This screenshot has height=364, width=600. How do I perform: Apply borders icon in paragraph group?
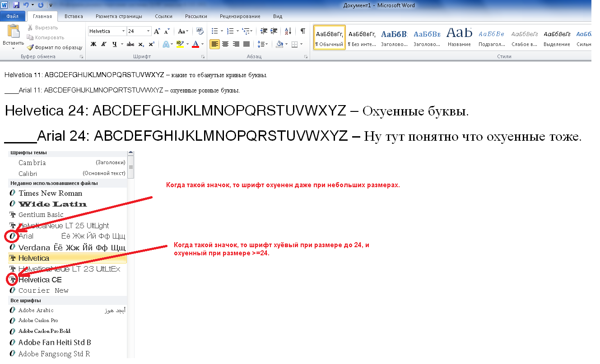coord(294,44)
